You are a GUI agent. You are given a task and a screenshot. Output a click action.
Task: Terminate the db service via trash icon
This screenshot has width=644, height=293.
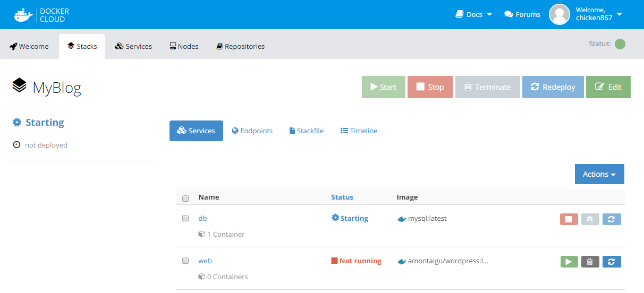590,219
